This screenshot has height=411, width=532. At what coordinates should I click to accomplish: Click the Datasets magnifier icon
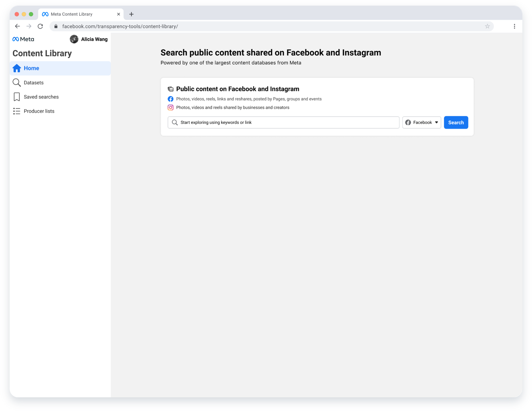coord(16,82)
